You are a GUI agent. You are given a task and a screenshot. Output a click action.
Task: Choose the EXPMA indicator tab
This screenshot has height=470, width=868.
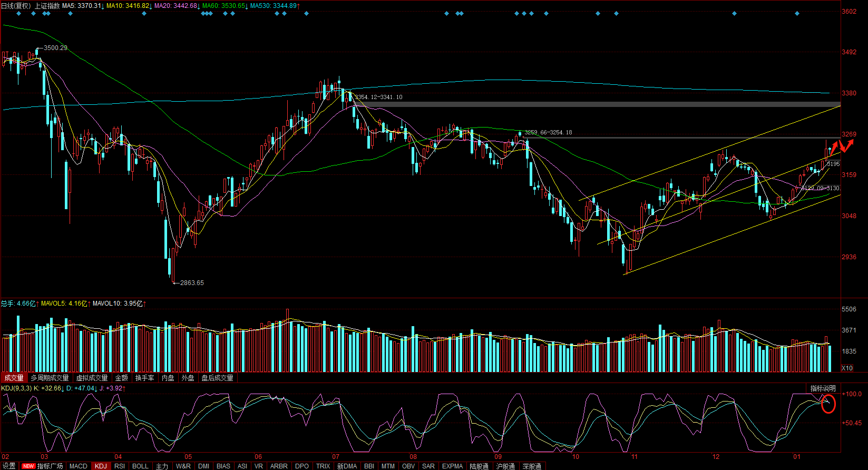(x=452, y=466)
